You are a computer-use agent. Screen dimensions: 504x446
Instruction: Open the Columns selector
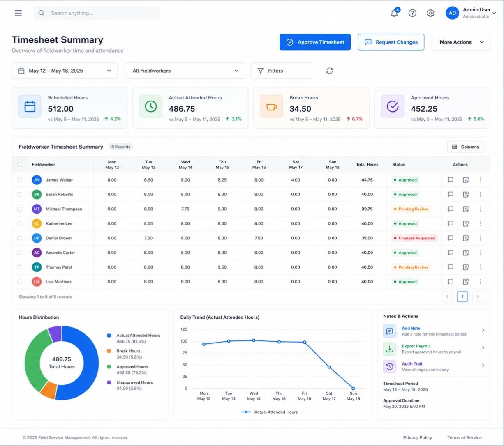465,147
